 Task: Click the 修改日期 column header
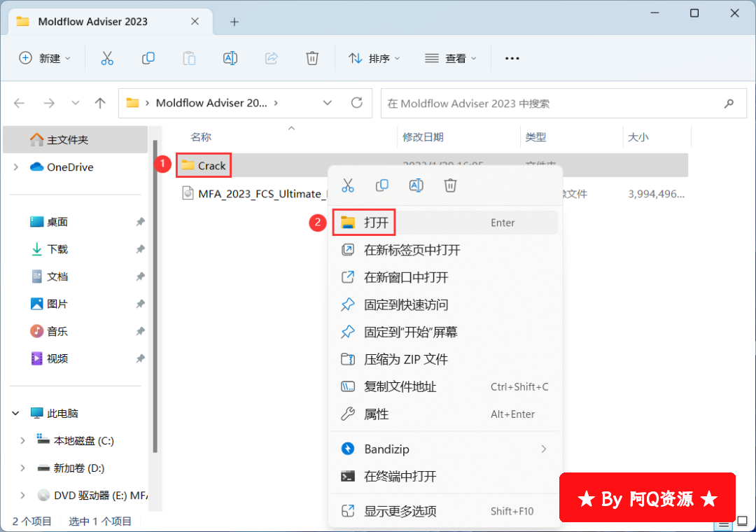pyautogui.click(x=423, y=137)
